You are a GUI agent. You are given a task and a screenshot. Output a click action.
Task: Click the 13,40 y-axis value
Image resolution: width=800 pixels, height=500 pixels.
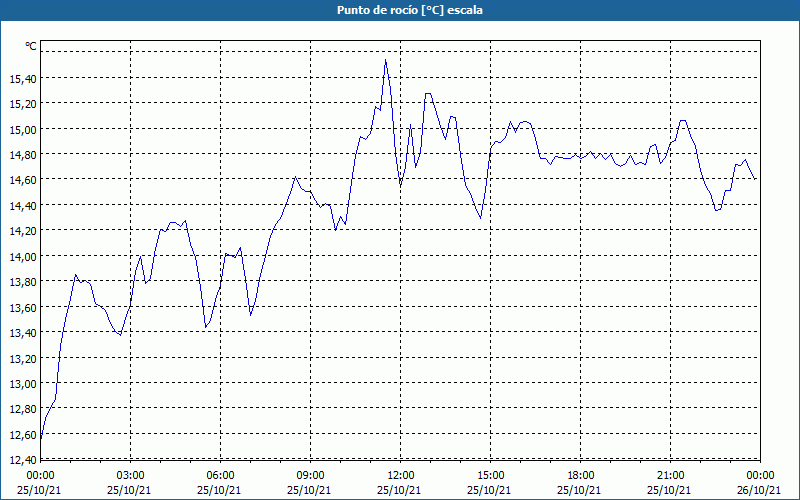coord(22,333)
